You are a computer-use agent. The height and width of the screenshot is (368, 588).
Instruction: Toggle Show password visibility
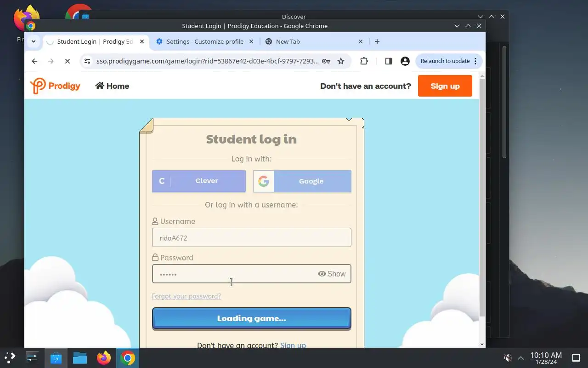coord(332,274)
